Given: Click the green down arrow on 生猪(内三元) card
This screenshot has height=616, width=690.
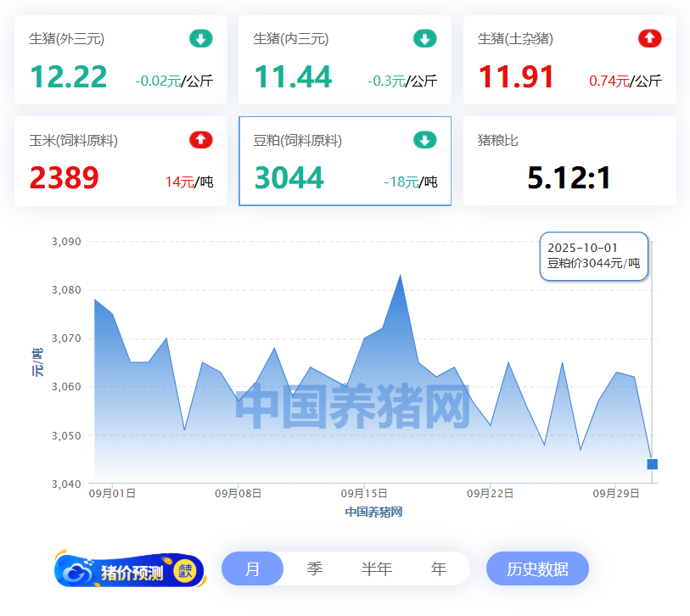Looking at the screenshot, I should pos(424,39).
